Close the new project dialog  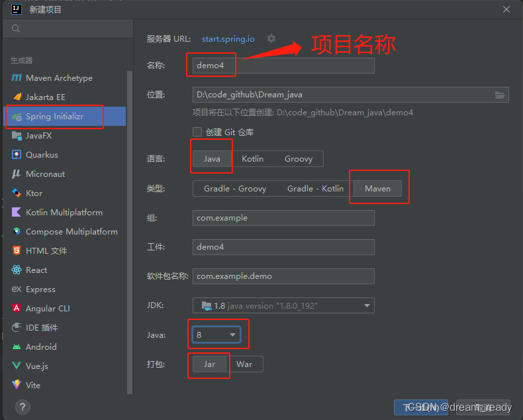click(x=506, y=9)
